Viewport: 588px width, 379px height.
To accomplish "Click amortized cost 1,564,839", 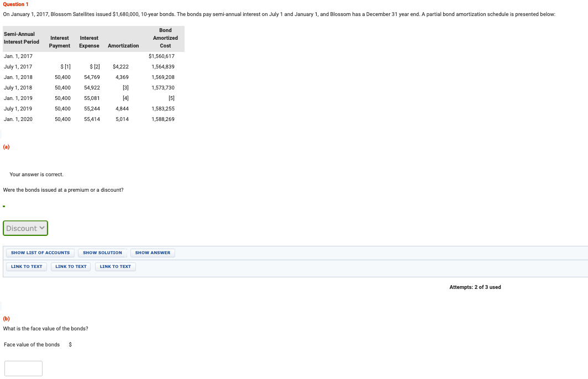I will click(163, 67).
